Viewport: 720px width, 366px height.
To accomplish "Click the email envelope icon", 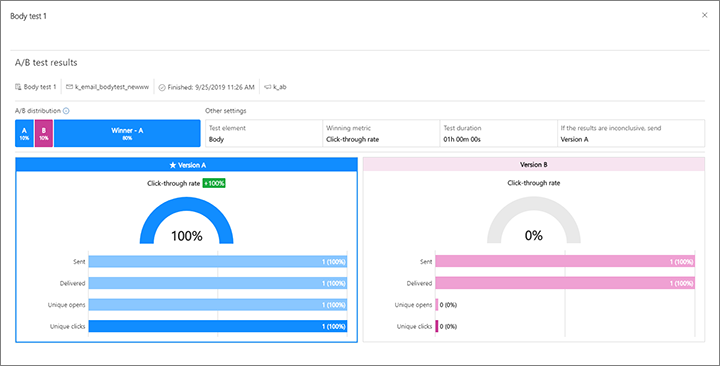I will 69,87.
